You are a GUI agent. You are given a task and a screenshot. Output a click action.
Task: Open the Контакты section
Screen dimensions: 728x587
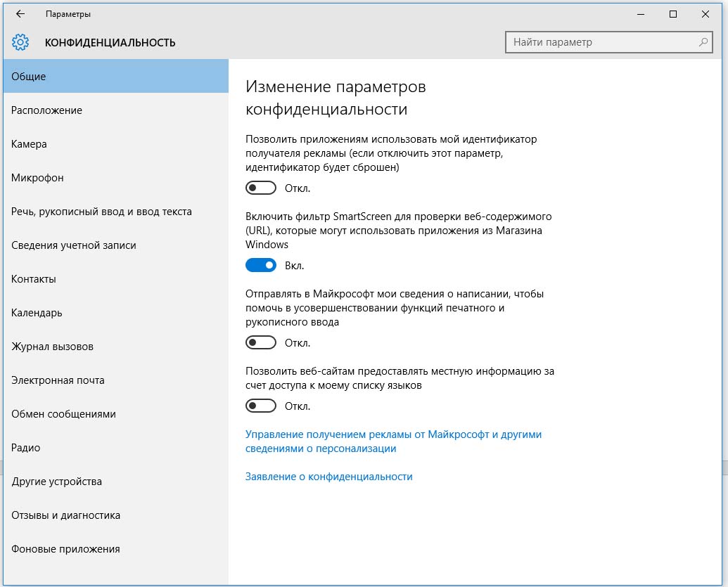pyautogui.click(x=34, y=279)
